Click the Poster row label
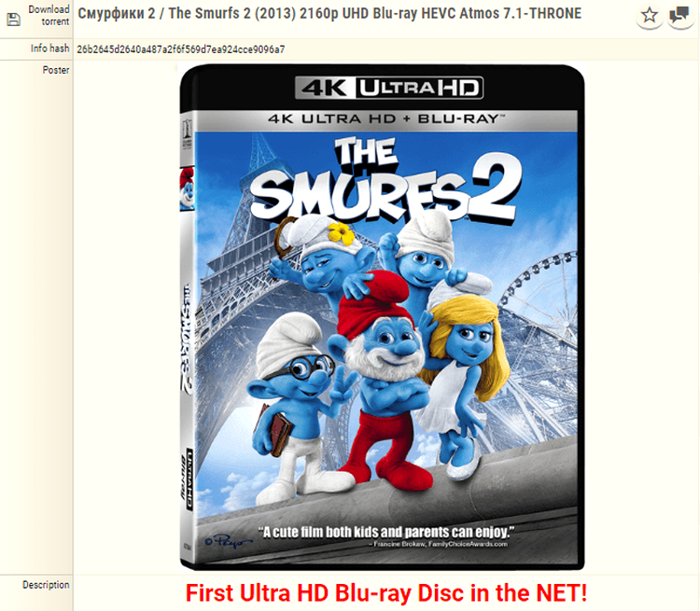The height and width of the screenshot is (611, 700). (x=56, y=70)
